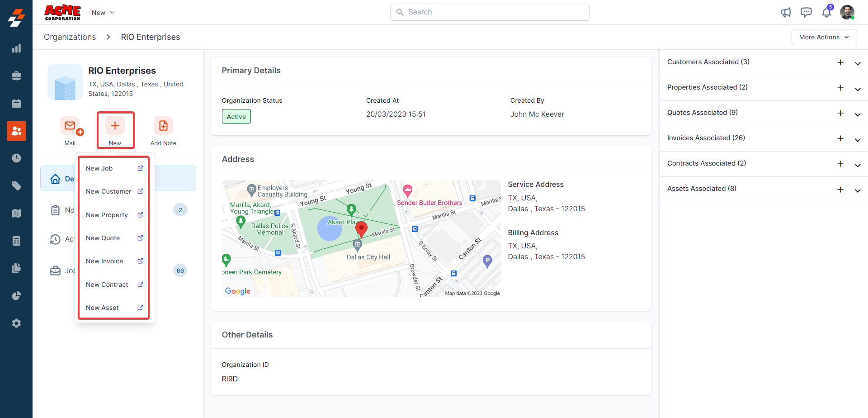Click the user profile avatar
This screenshot has height=418, width=868.
[x=847, y=12]
